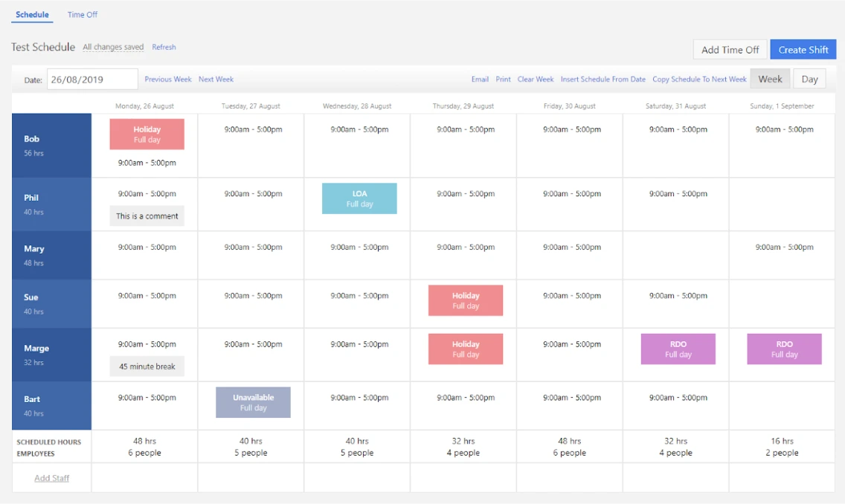
Task: Open Marge's RDO entry on Saturday
Action: [x=678, y=349]
